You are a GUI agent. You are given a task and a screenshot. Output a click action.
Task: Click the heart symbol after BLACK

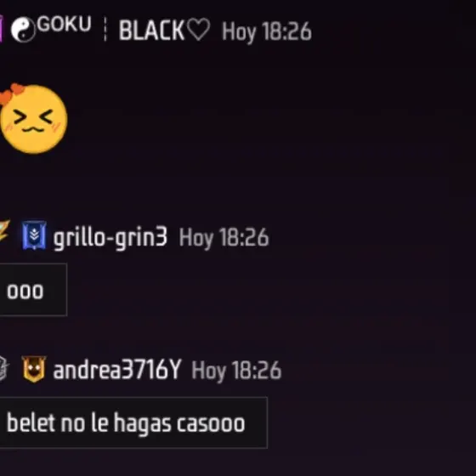click(x=198, y=29)
